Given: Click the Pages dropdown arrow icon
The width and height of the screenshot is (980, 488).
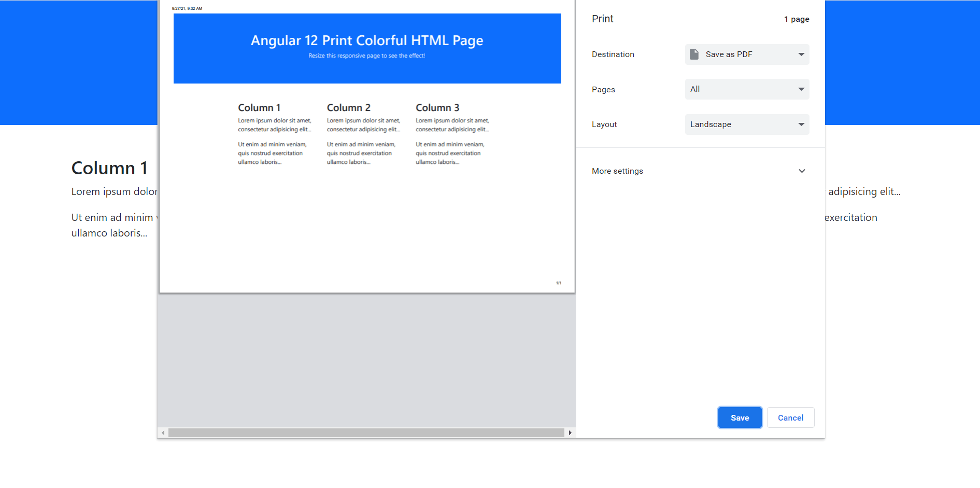Looking at the screenshot, I should click(801, 89).
